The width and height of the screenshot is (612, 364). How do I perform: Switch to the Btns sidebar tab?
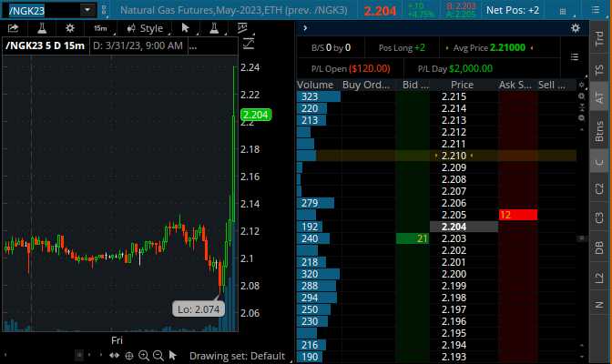click(x=599, y=132)
